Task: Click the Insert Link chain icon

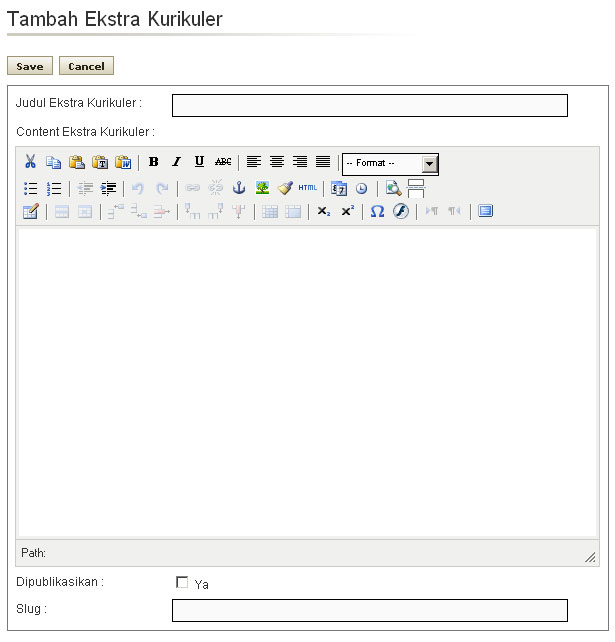Action: [192, 188]
